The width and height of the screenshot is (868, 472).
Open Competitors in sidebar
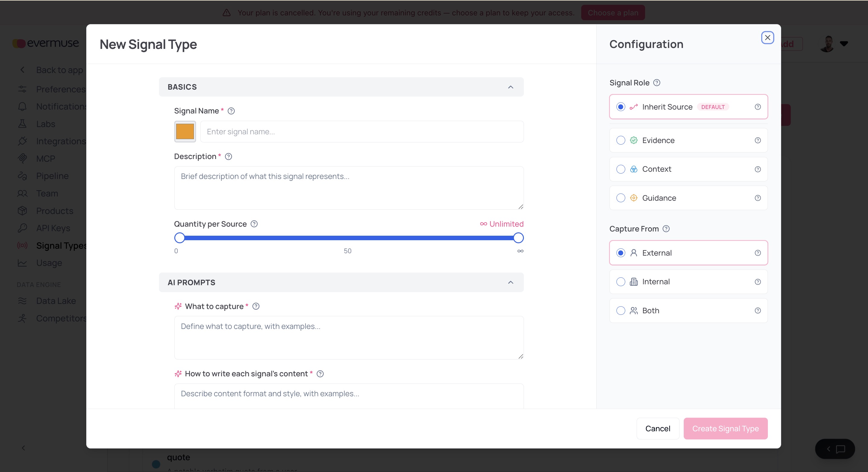52,318
